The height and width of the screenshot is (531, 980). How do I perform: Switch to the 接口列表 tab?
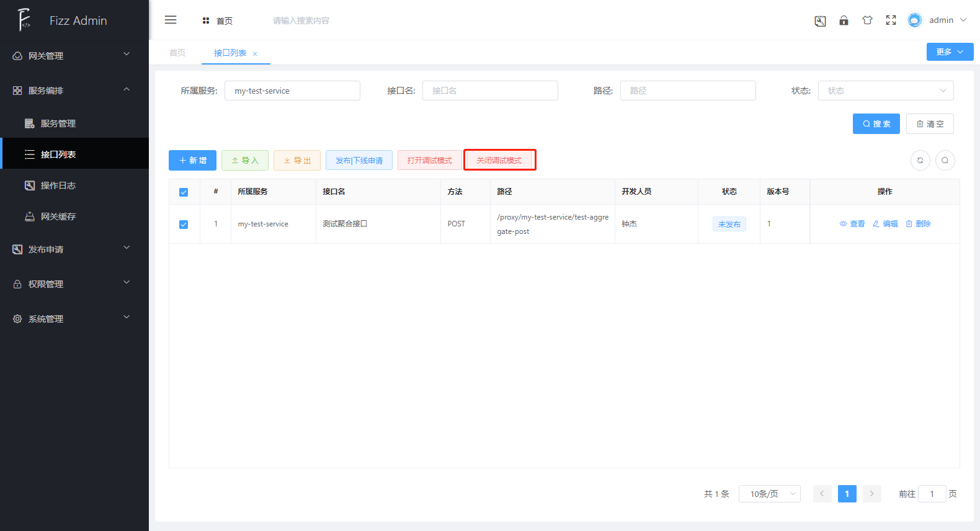pos(230,53)
